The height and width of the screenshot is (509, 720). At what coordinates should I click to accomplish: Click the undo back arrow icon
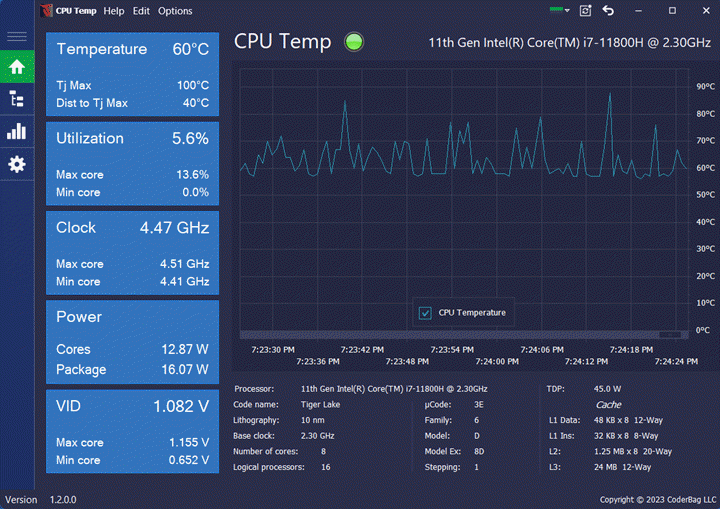(x=608, y=11)
